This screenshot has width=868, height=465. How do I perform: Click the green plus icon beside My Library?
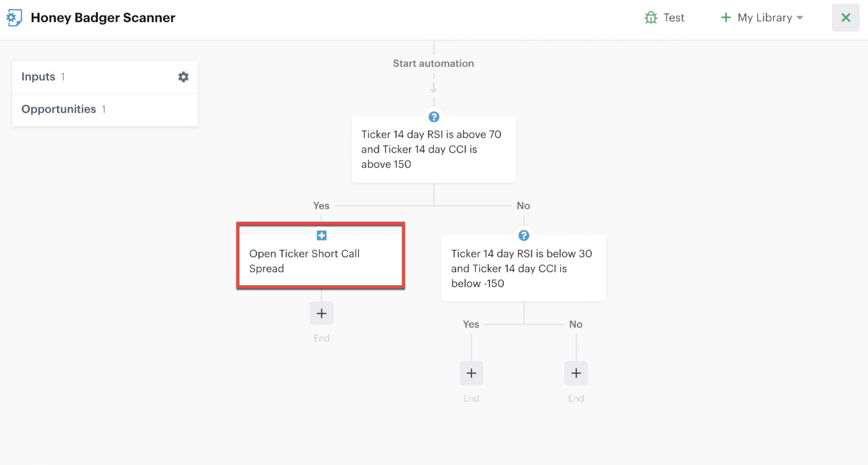coord(726,17)
